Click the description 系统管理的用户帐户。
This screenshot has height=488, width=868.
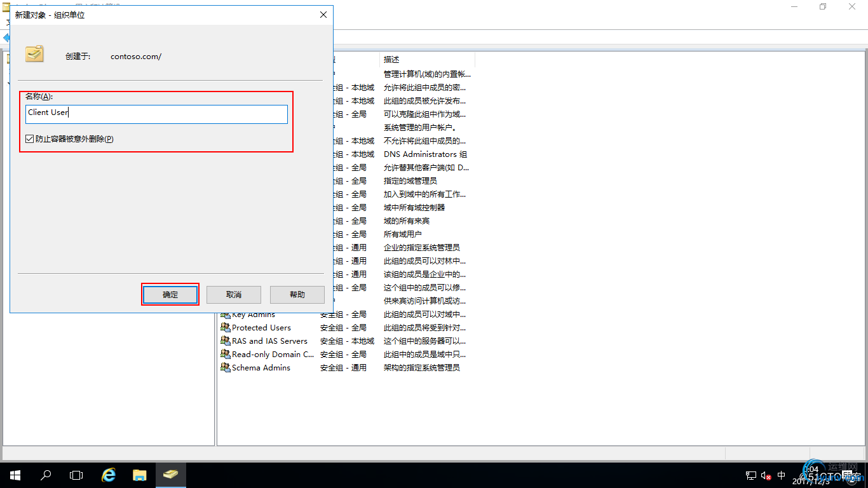[420, 127]
